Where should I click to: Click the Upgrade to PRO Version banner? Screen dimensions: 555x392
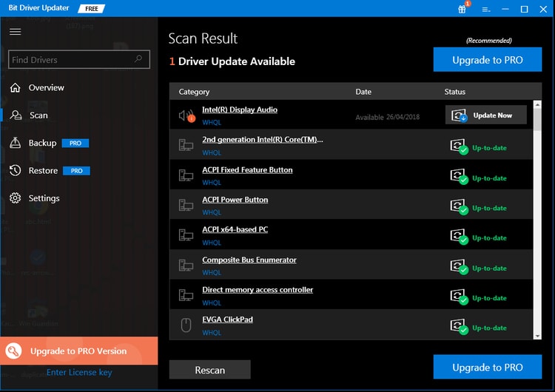click(79, 351)
